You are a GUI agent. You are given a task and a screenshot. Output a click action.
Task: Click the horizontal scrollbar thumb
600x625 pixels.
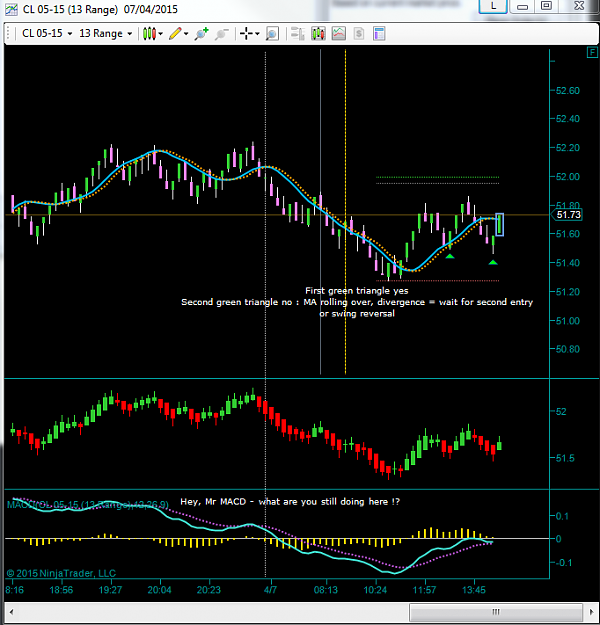[496, 611]
